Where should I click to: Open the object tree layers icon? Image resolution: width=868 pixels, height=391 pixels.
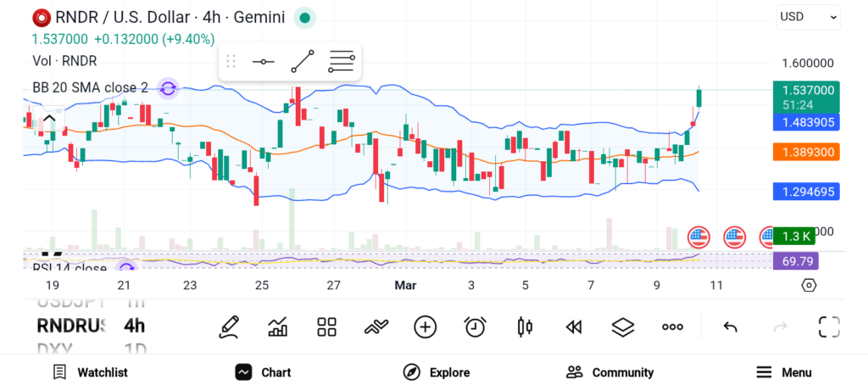tap(623, 327)
